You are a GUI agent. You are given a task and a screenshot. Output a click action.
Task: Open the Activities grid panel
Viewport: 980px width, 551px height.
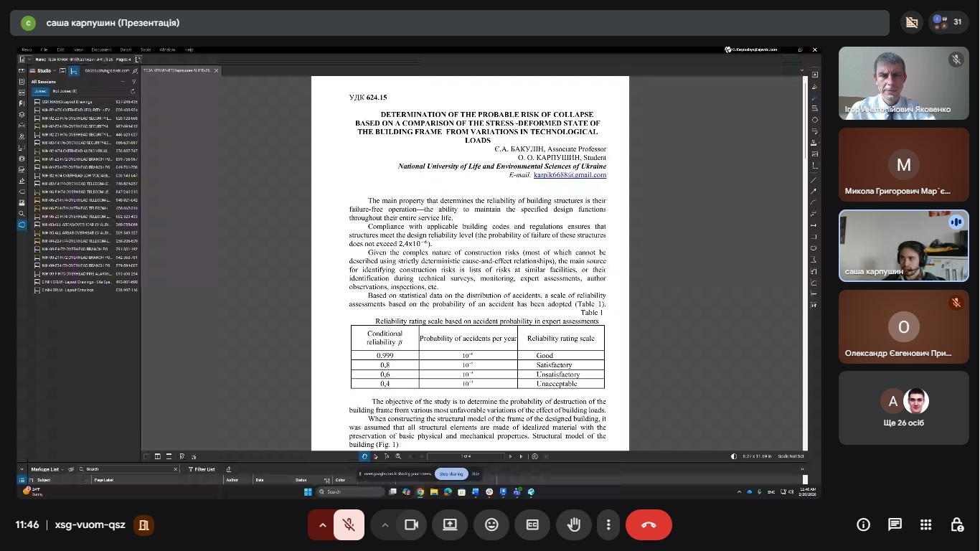(x=925, y=524)
